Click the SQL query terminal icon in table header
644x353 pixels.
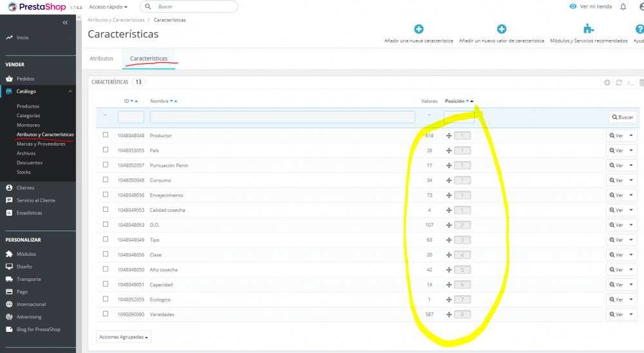630,82
